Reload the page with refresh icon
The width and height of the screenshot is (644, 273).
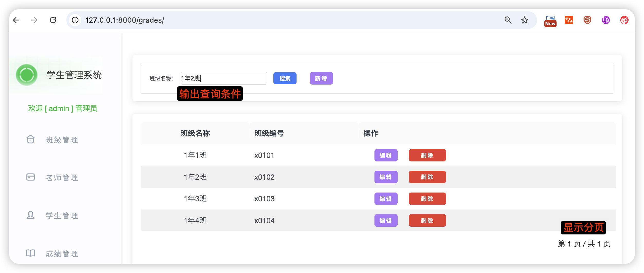[53, 20]
